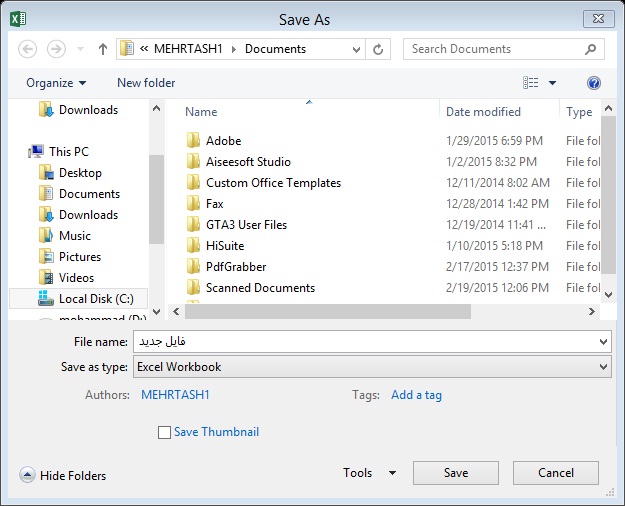
Task: Refresh the Documents folder view
Action: coord(378,49)
